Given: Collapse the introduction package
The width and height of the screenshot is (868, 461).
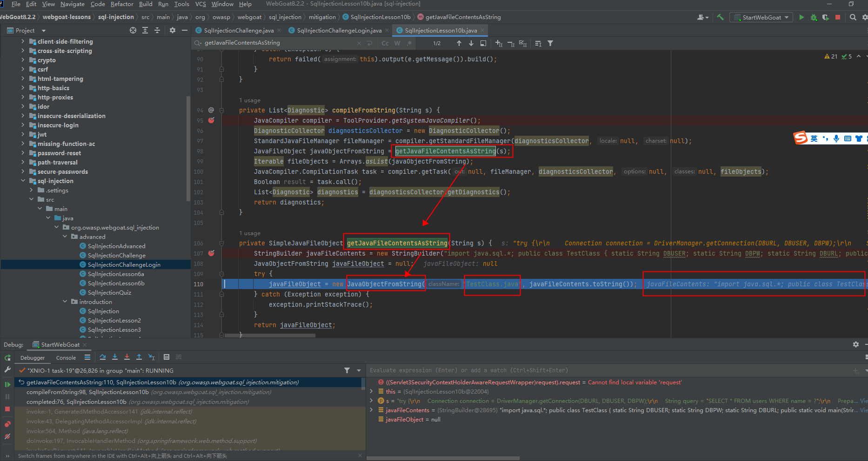Looking at the screenshot, I should click(x=65, y=302).
